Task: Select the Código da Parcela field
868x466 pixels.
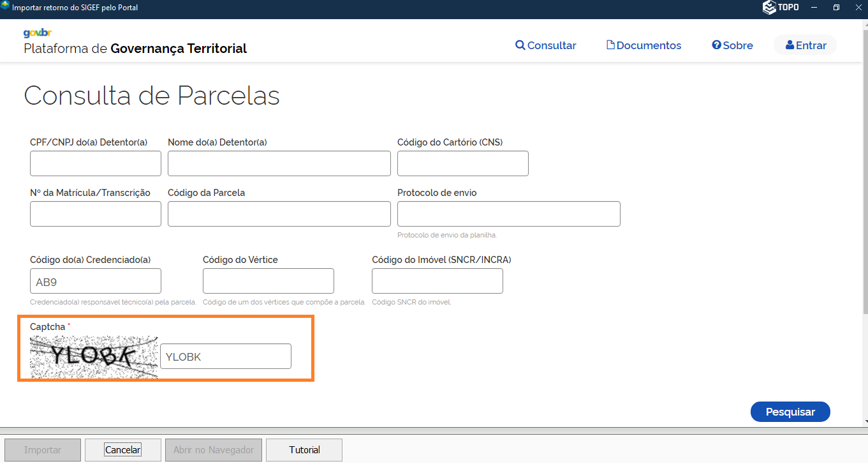Action: 279,214
